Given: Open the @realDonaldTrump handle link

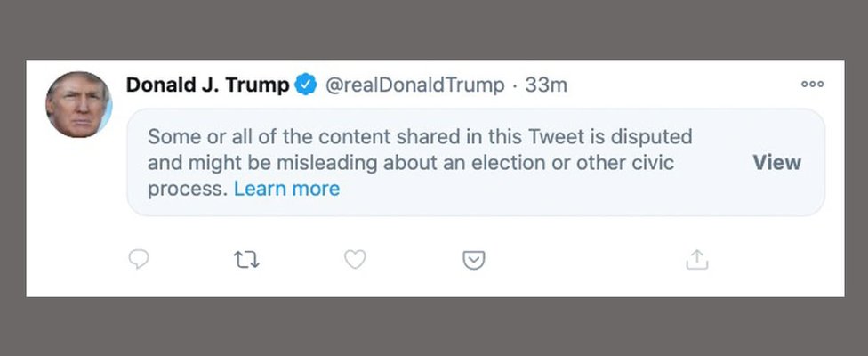Looking at the screenshot, I should [x=413, y=85].
